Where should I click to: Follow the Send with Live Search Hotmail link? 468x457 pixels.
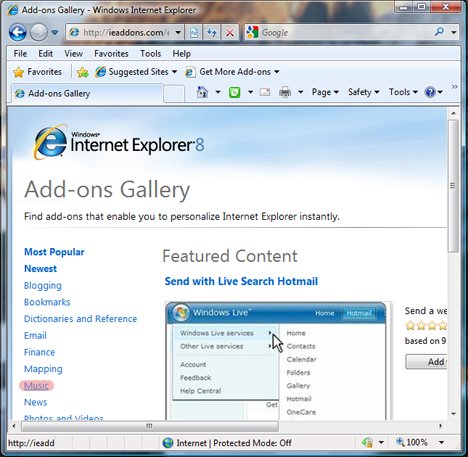[x=241, y=281]
